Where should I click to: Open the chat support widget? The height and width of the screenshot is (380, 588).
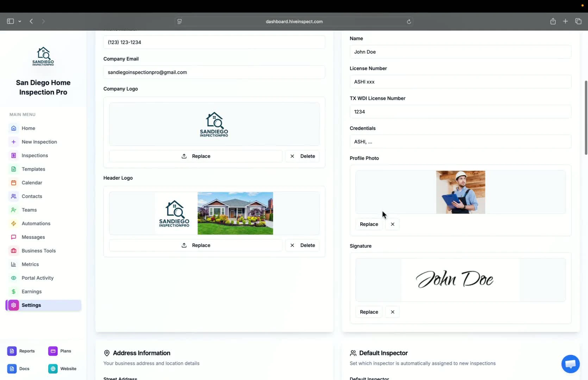570,364
